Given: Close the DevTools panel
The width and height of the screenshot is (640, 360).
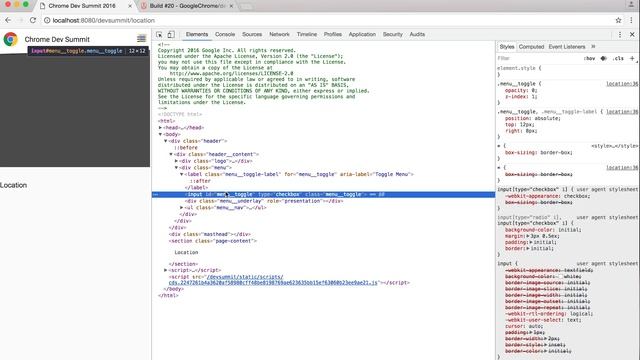Looking at the screenshot, I should 632,35.
